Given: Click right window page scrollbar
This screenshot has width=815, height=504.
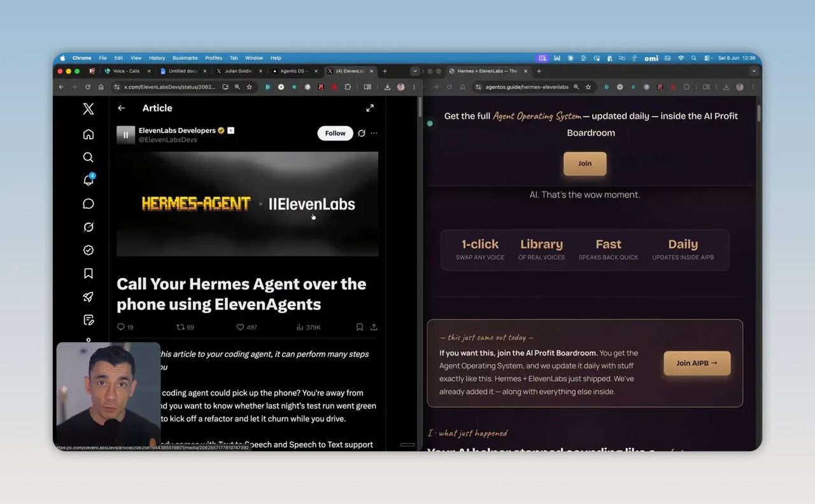Looking at the screenshot, I should click(758, 113).
